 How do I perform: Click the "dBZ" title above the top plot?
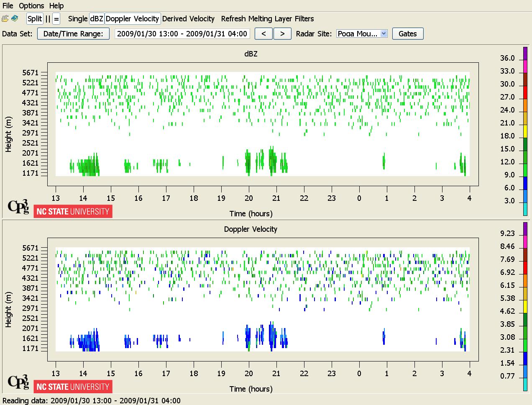(251, 54)
